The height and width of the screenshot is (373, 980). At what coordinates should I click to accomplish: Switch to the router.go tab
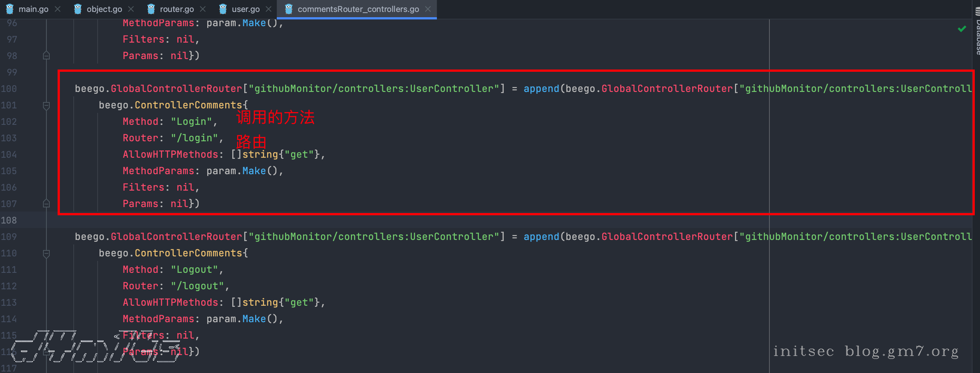click(177, 9)
